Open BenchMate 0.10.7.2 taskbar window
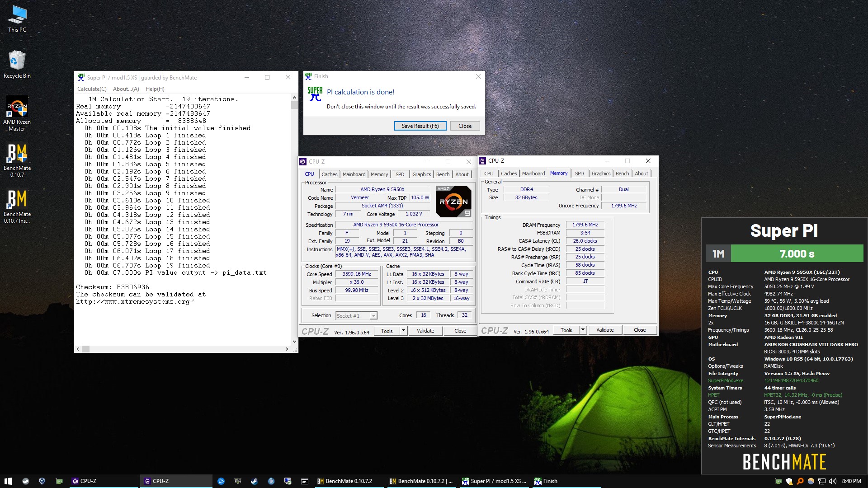The width and height of the screenshot is (868, 488). [349, 481]
